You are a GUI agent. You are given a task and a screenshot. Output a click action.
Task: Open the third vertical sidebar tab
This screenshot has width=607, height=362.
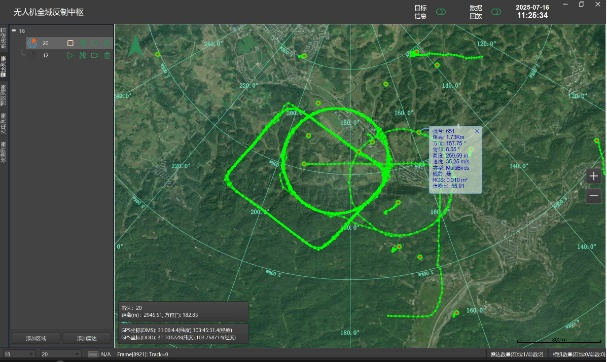[3, 95]
